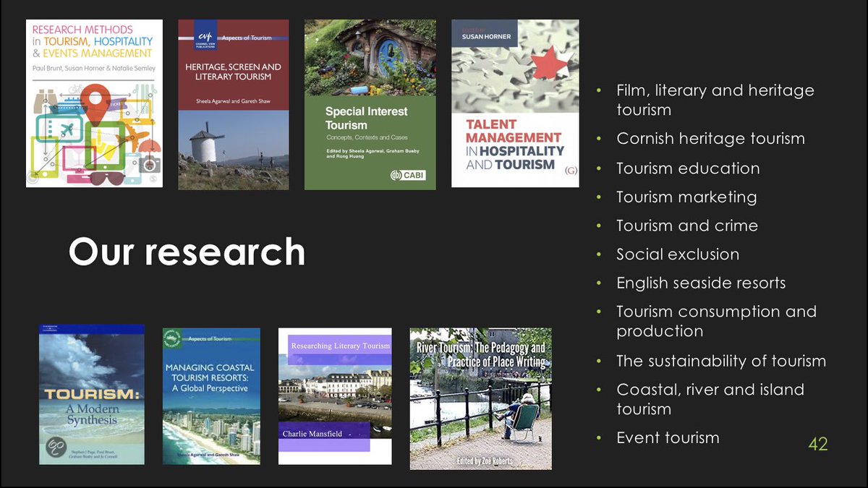Click the Heritage, Screen and Literary Tourism cover
Viewport: 868px width, 488px height.
pos(234,105)
